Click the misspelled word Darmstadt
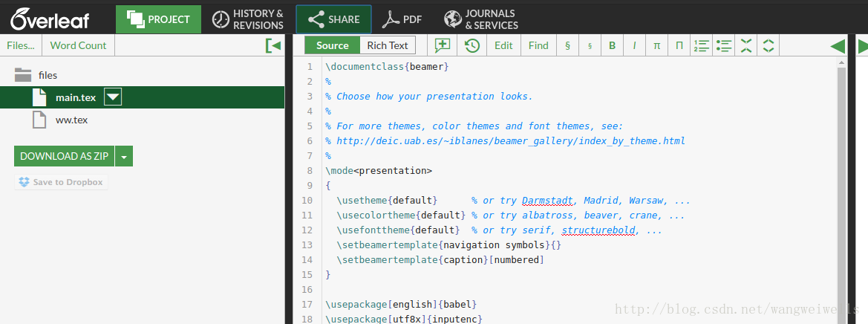 (x=548, y=201)
